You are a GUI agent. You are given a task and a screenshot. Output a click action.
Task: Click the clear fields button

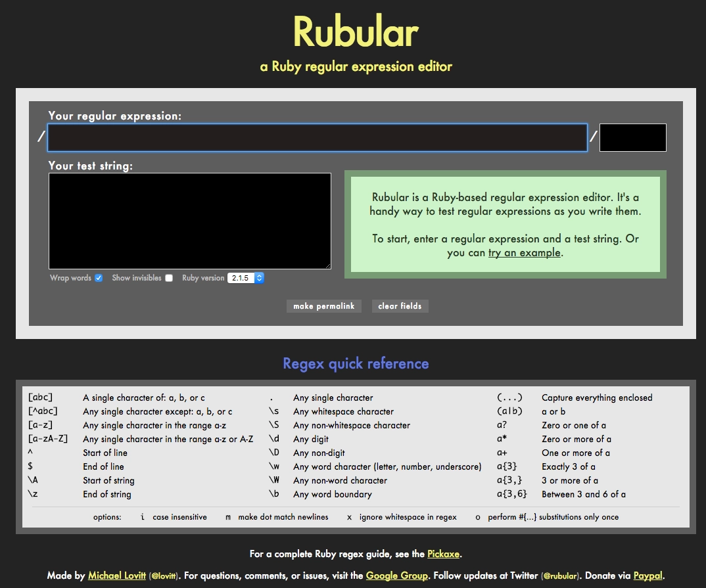point(400,306)
